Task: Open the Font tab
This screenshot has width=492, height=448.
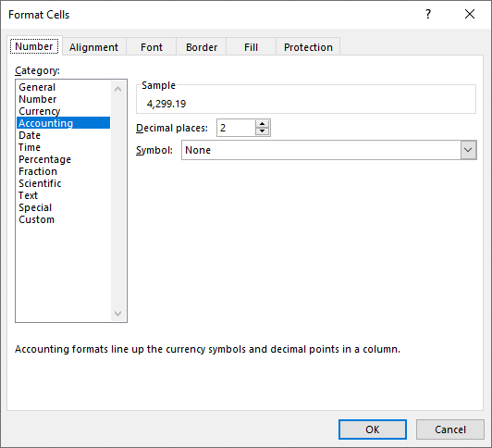Action: [152, 47]
